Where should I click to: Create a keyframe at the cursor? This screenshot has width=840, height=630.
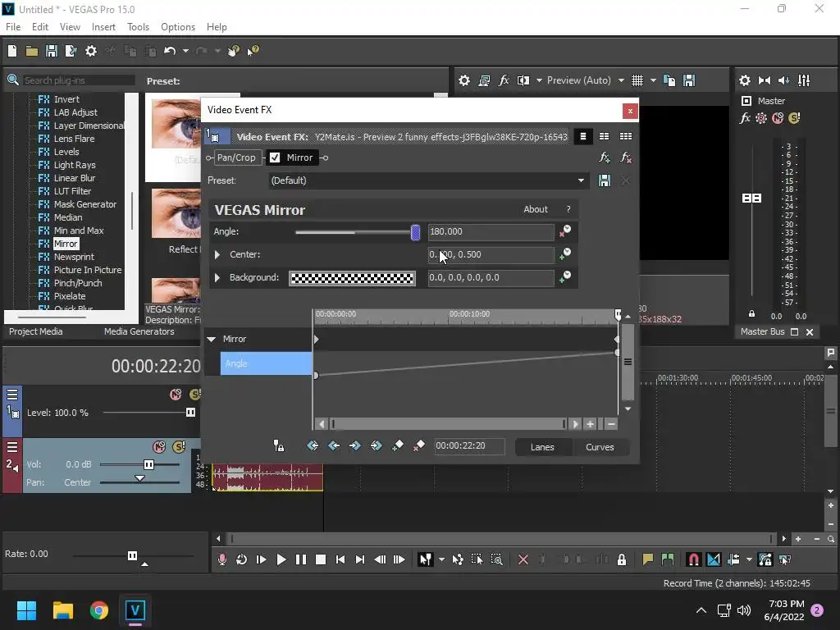(398, 445)
